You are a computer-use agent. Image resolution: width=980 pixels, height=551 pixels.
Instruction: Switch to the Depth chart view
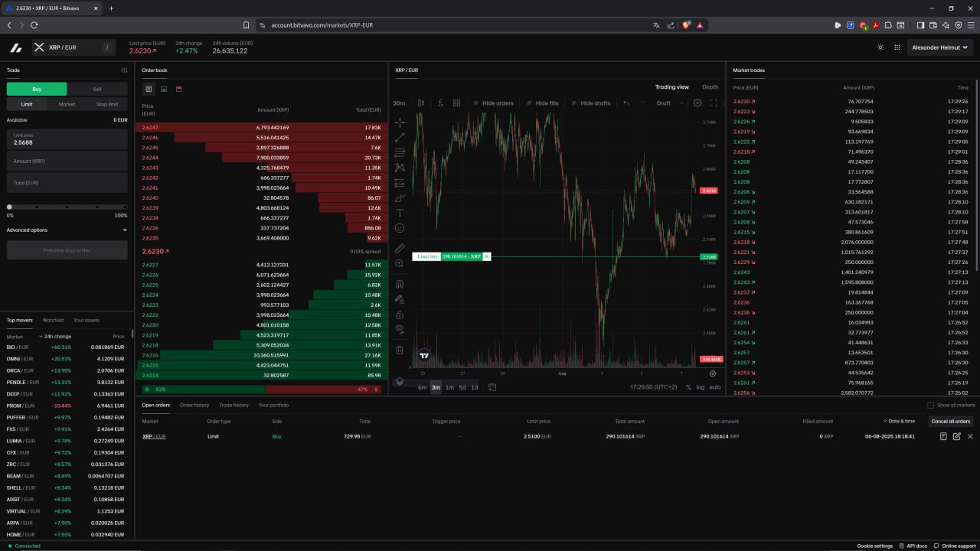(x=710, y=87)
